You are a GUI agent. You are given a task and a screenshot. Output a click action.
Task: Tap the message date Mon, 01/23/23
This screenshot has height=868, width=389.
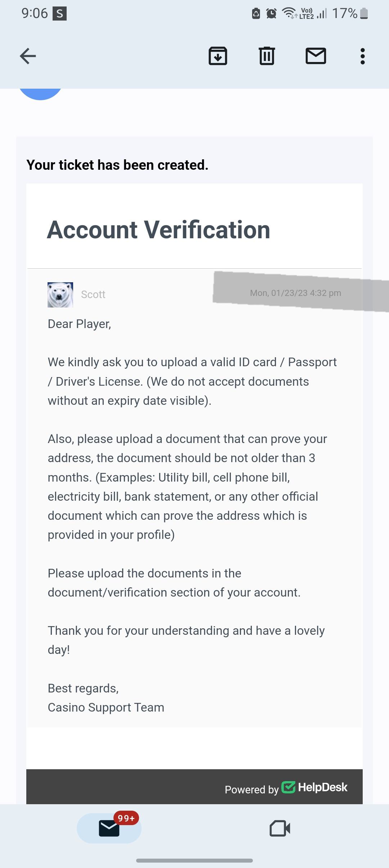(x=295, y=293)
